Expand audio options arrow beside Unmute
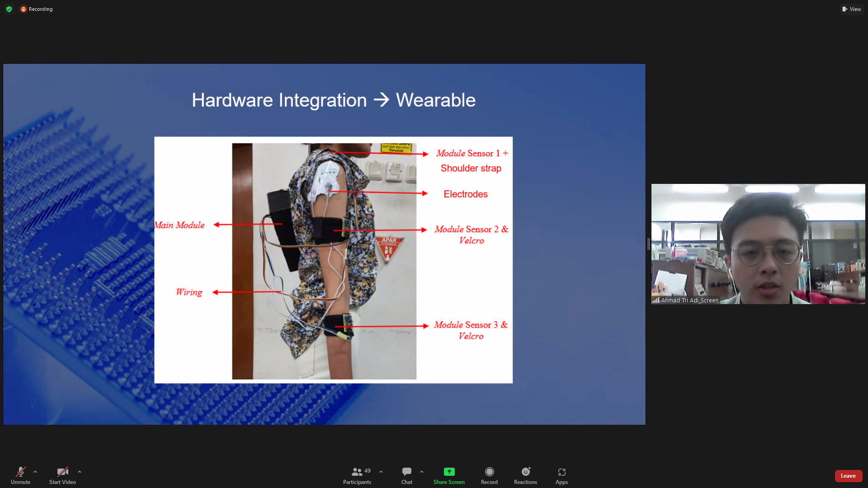 point(35,472)
